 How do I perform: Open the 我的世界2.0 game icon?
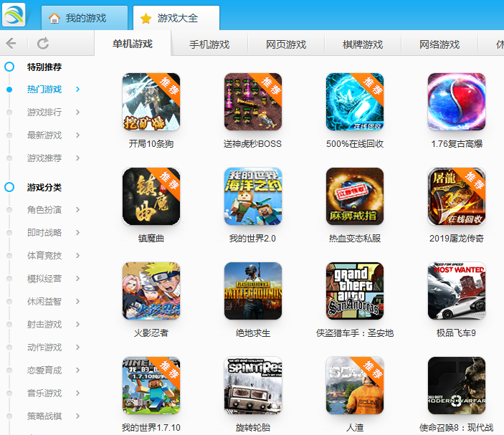[253, 196]
